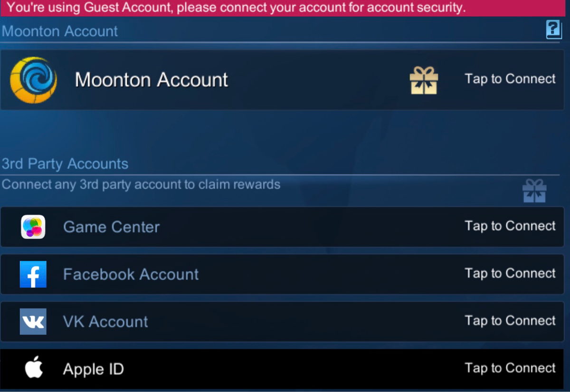Click the Facebook logo icon
This screenshot has height=392, width=570.
coord(33,274)
